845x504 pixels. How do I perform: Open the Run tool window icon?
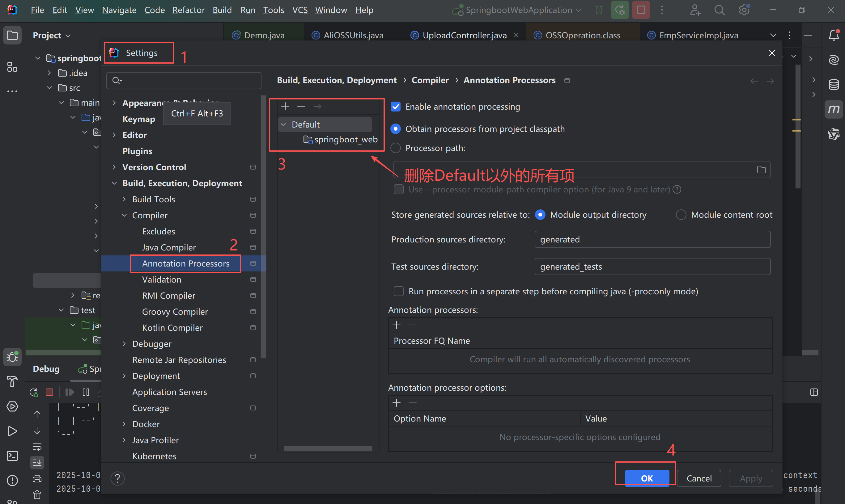(x=12, y=431)
